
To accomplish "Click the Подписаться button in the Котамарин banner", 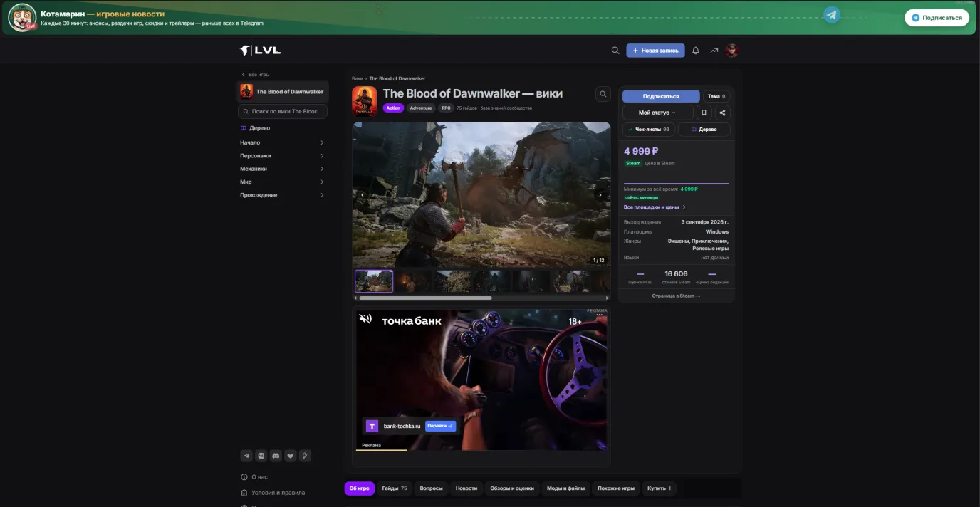I will click(x=937, y=18).
